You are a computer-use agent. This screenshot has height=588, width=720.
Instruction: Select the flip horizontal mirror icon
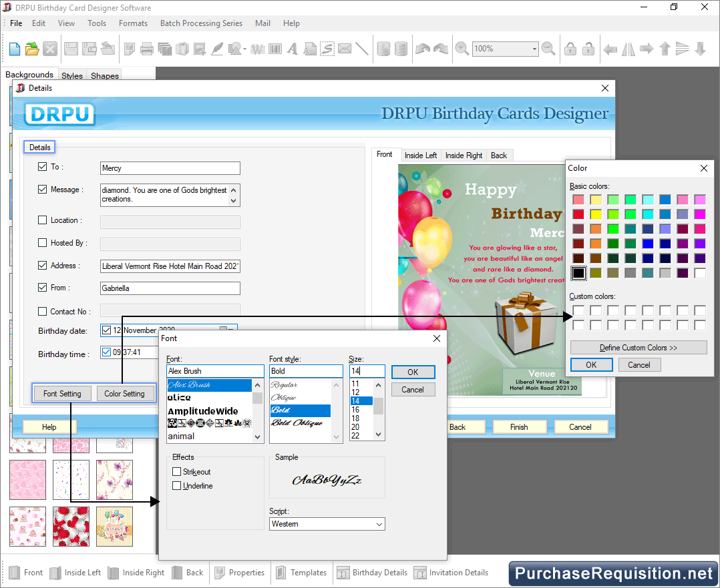[629, 49]
